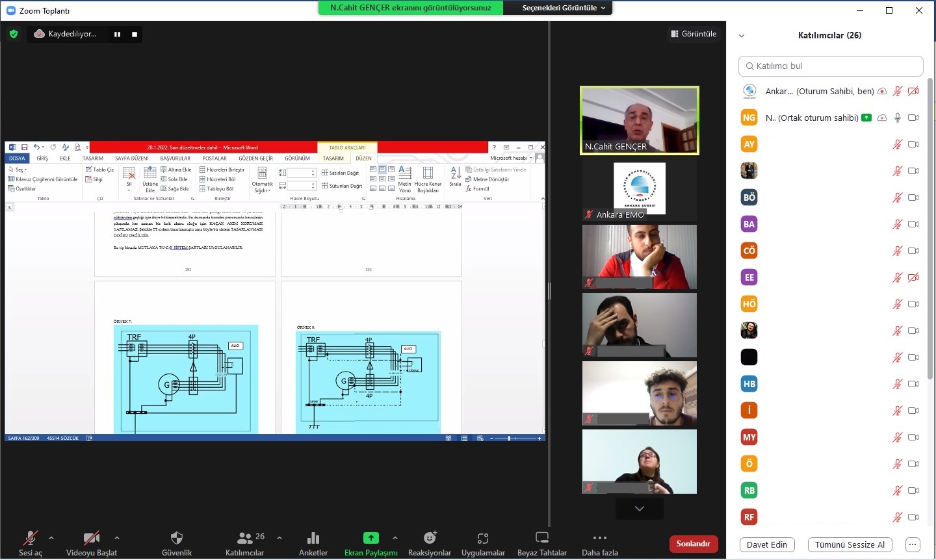Open GİRİŞ tab in Word ribbon

point(42,159)
